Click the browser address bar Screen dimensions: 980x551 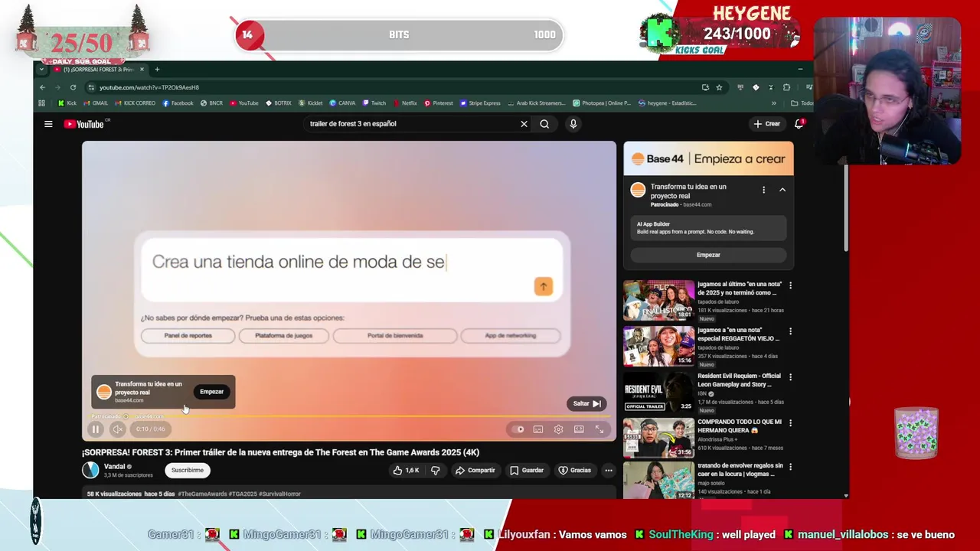point(390,87)
